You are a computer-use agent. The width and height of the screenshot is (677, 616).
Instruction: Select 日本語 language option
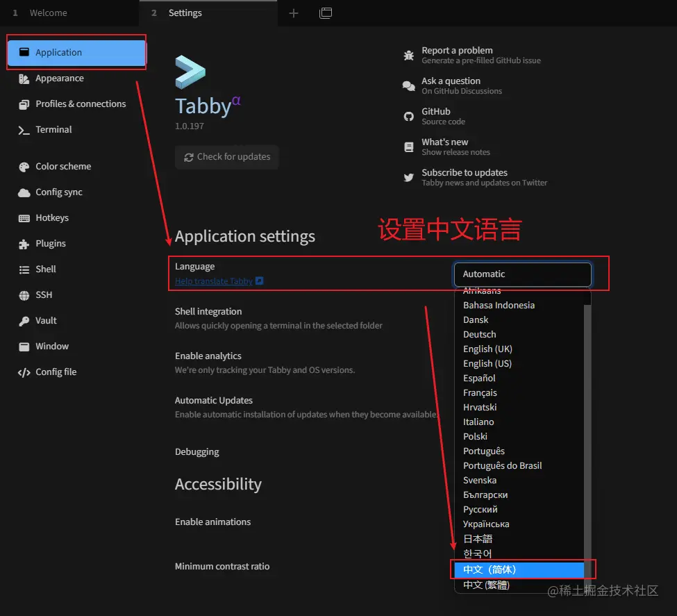click(x=519, y=539)
